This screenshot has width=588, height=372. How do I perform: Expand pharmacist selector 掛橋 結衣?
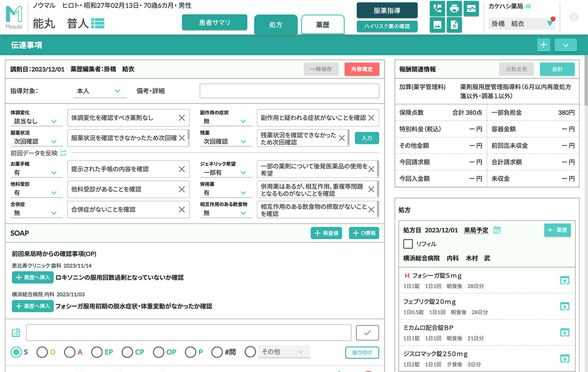(x=522, y=24)
